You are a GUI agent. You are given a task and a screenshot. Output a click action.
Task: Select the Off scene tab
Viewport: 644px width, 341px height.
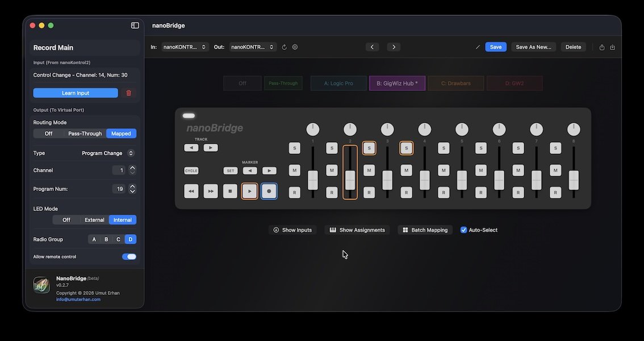tap(242, 84)
